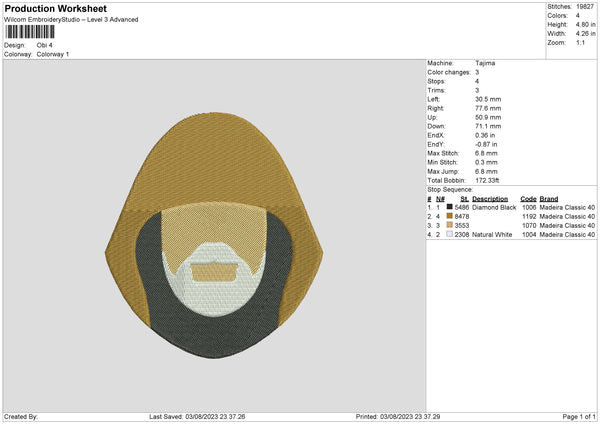Click the Machine value Tajima
The width and height of the screenshot is (600, 424).
[486, 63]
